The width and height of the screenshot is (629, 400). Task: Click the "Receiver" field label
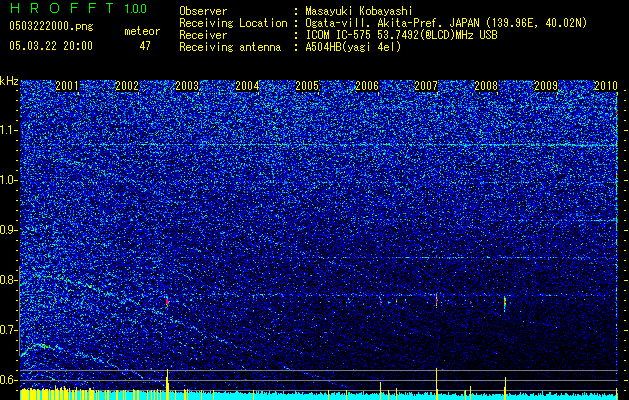click(x=203, y=35)
